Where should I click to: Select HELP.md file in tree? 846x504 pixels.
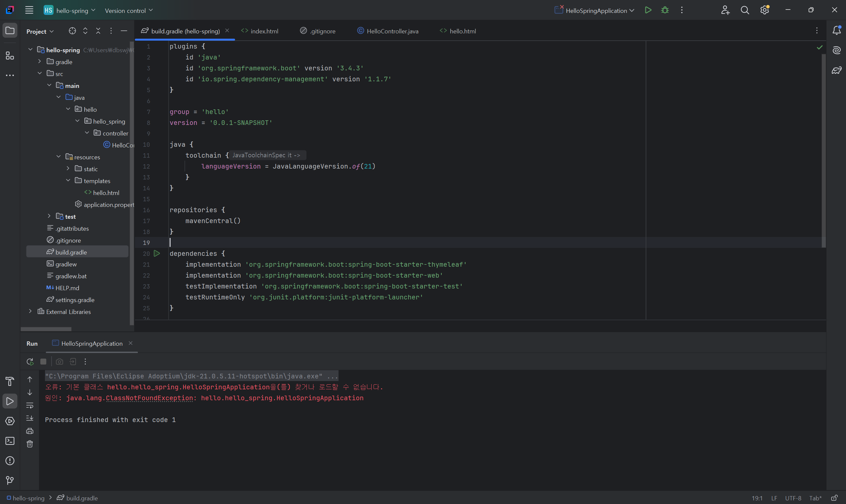[x=67, y=288]
